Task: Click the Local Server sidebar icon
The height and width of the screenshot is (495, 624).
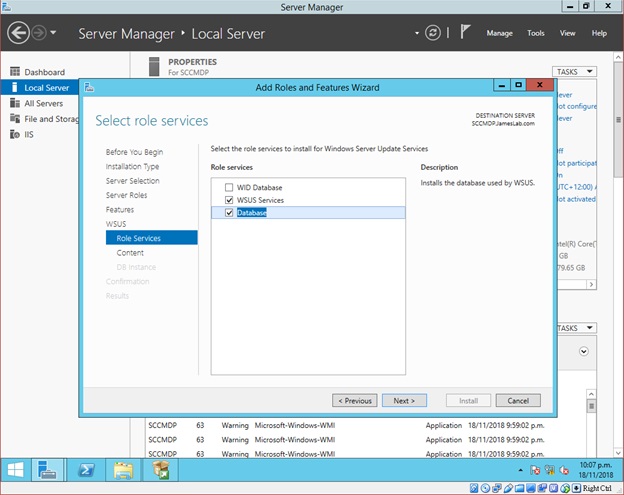Action: [15, 88]
